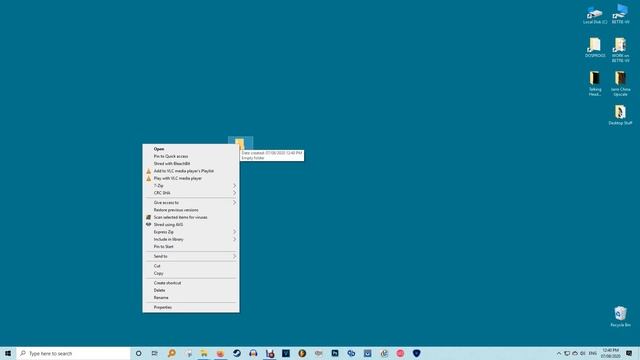Select Rename in the context menu

191,298
